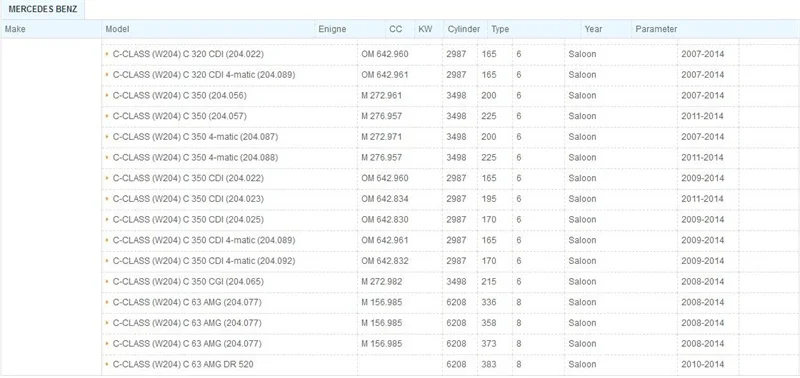Viewport: 800px width, 378px height.
Task: Click the arrow icon beside C 350 CDI 4-matic (204.089)
Action: pos(107,240)
